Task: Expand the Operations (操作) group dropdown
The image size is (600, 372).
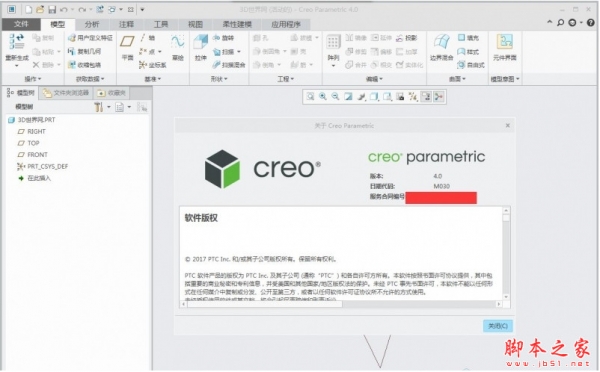Action: coord(33,79)
